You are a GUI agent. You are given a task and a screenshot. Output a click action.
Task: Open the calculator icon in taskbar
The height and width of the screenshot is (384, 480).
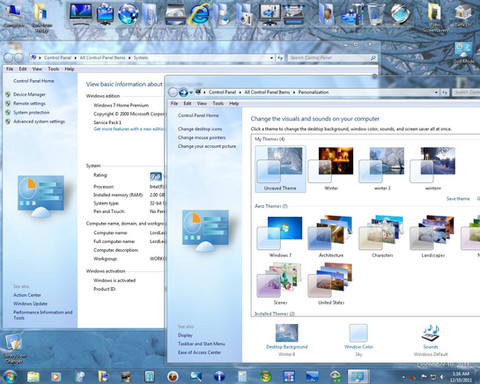tap(242, 377)
